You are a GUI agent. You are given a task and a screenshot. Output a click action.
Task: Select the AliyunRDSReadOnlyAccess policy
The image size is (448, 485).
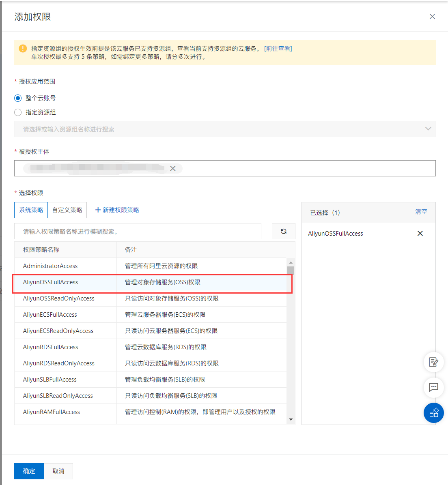point(151,363)
